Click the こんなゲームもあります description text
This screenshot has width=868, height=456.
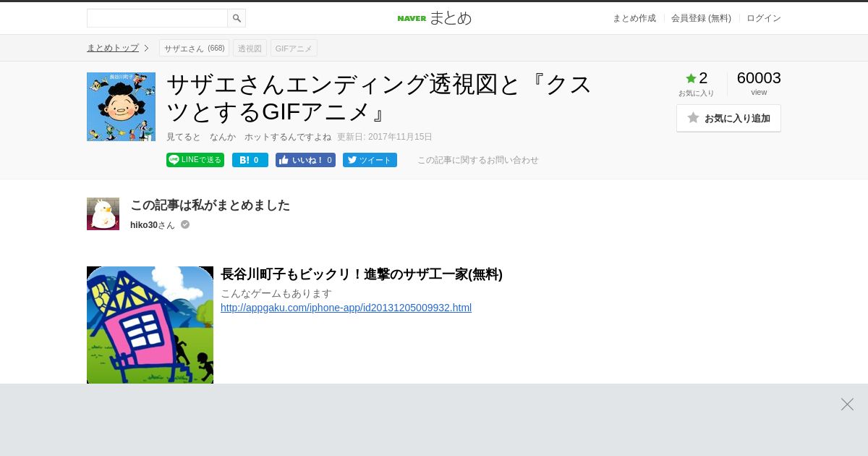pyautogui.click(x=276, y=293)
